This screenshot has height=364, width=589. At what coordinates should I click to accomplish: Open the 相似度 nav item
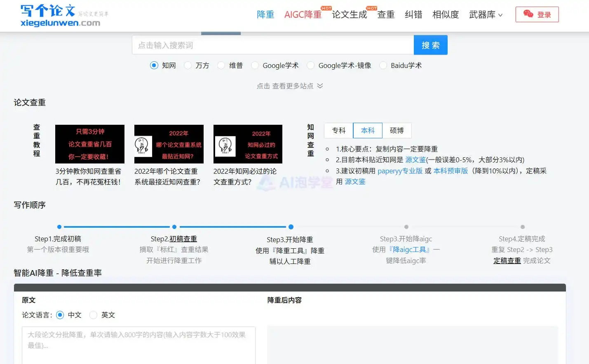pyautogui.click(x=446, y=14)
